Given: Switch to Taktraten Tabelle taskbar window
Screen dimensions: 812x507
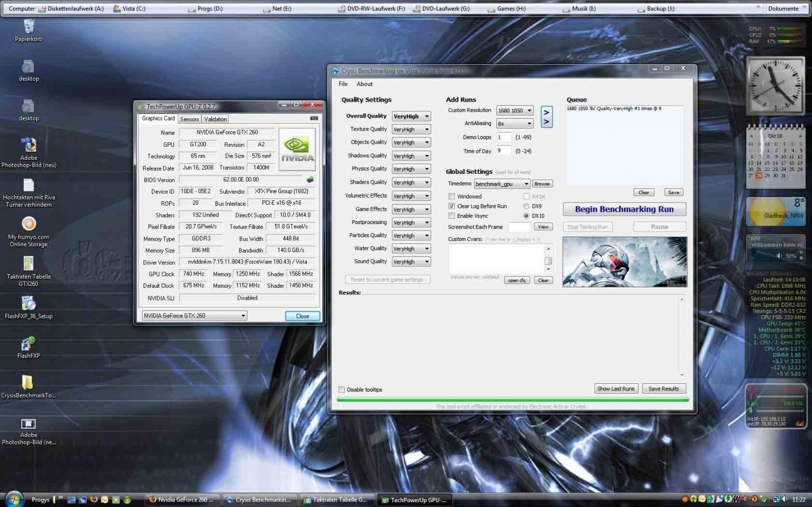Looking at the screenshot, I should point(335,499).
